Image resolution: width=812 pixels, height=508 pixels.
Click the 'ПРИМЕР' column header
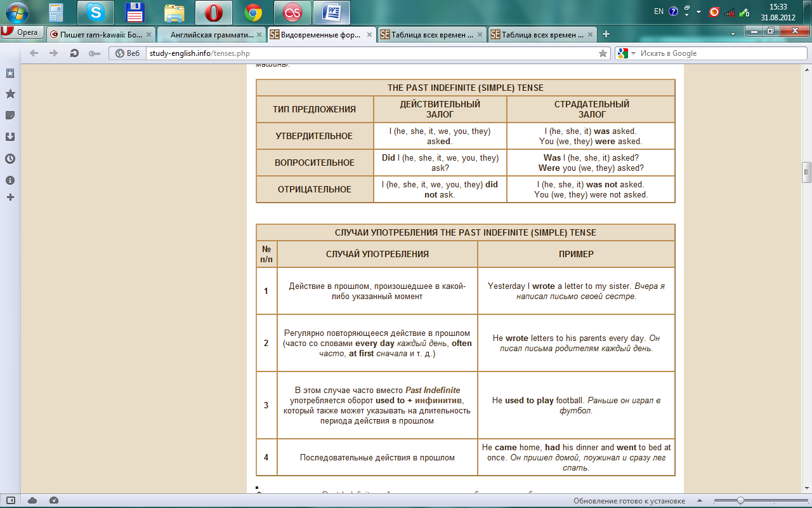pos(576,254)
